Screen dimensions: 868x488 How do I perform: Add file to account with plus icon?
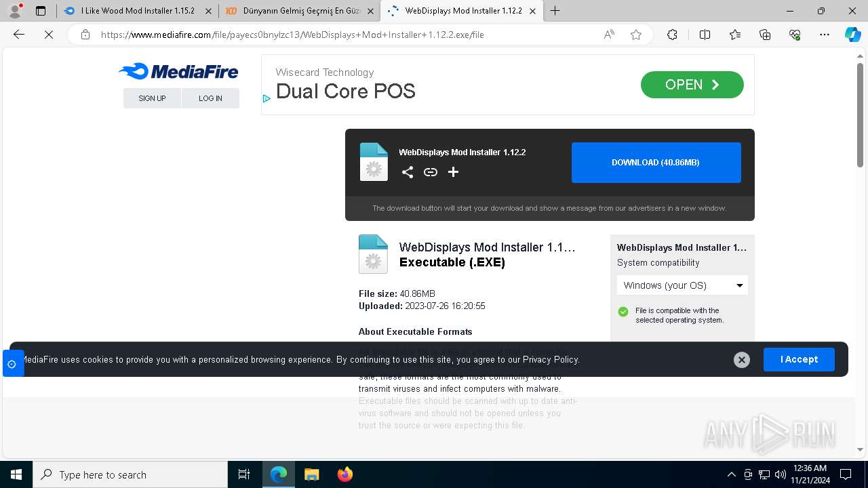tap(453, 172)
